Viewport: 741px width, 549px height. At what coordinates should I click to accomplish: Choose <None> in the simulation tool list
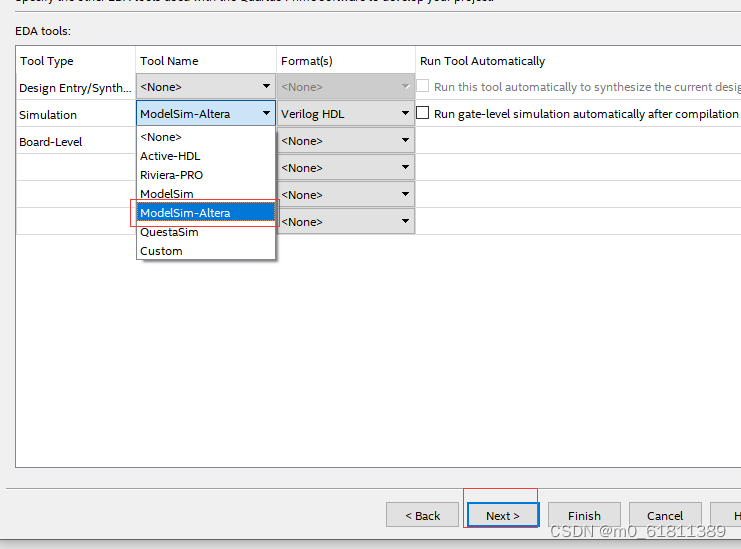tap(206, 137)
